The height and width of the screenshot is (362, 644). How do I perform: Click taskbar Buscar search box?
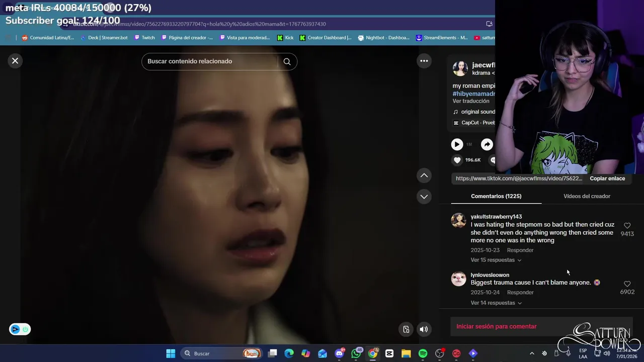222,353
